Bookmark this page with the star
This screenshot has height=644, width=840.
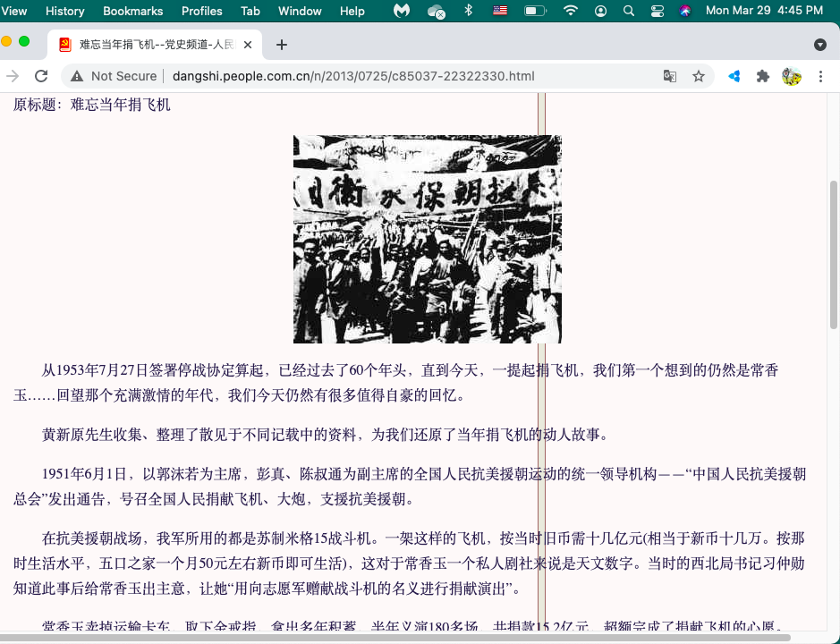point(698,76)
